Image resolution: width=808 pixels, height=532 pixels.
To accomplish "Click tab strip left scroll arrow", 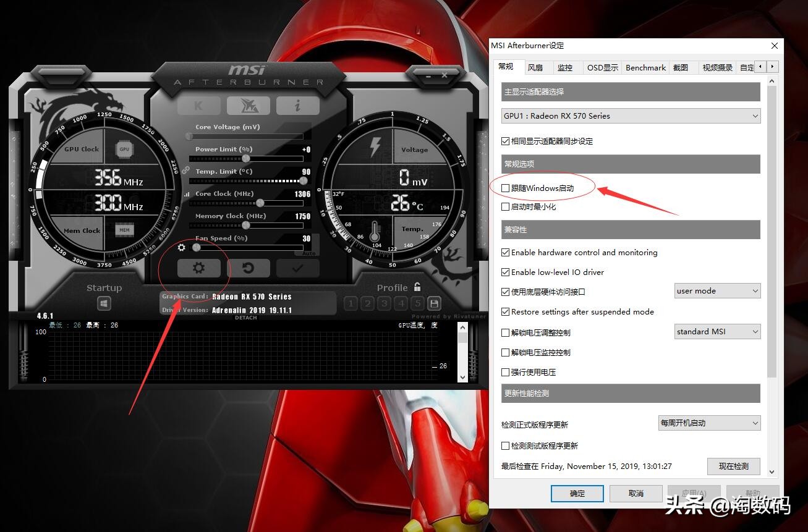I will click(760, 67).
